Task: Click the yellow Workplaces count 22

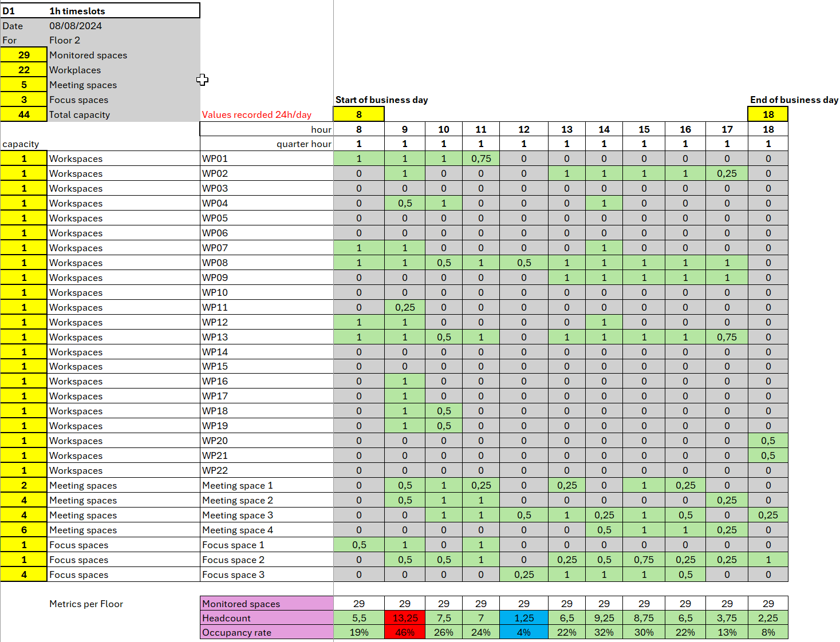Action: tap(23, 70)
